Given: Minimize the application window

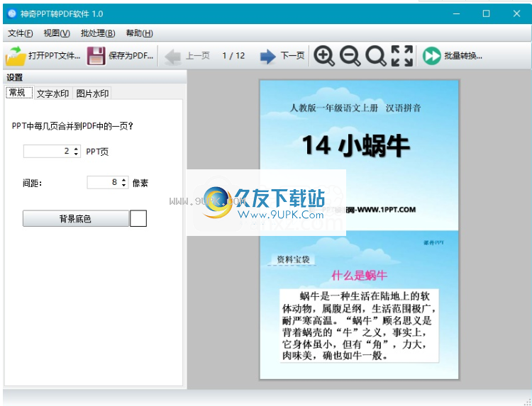Looking at the screenshot, I should [456, 13].
